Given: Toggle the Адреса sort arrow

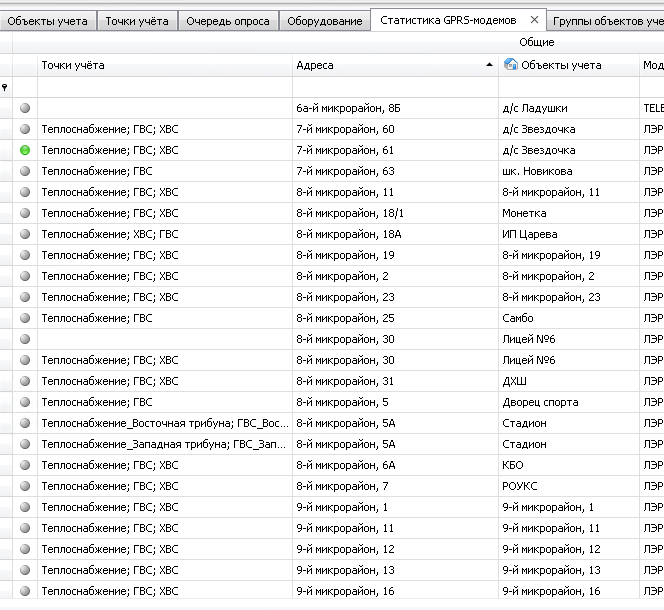Looking at the screenshot, I should coord(489,65).
